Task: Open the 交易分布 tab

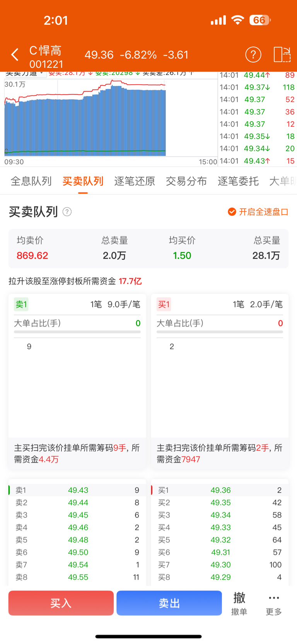Action: coord(186,181)
